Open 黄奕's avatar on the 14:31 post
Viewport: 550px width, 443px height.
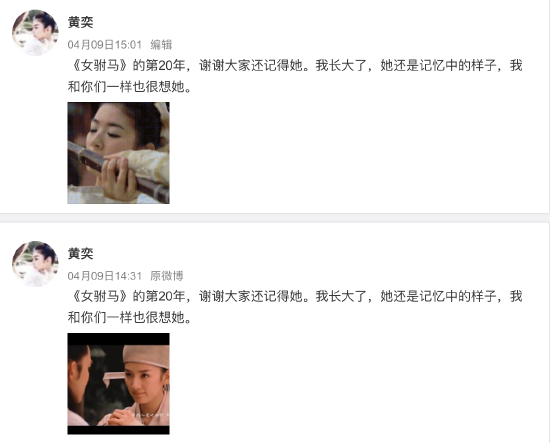tap(35, 264)
